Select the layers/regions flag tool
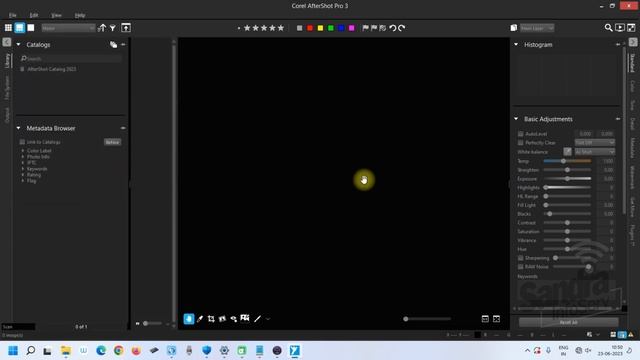Viewport: 640px width, 360px height. pyautogui.click(x=245, y=318)
